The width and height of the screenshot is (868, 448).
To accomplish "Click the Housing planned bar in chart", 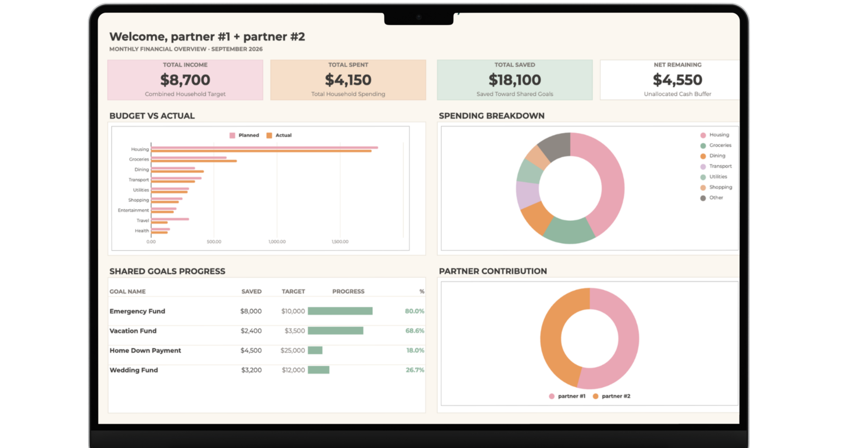I will tap(264, 148).
